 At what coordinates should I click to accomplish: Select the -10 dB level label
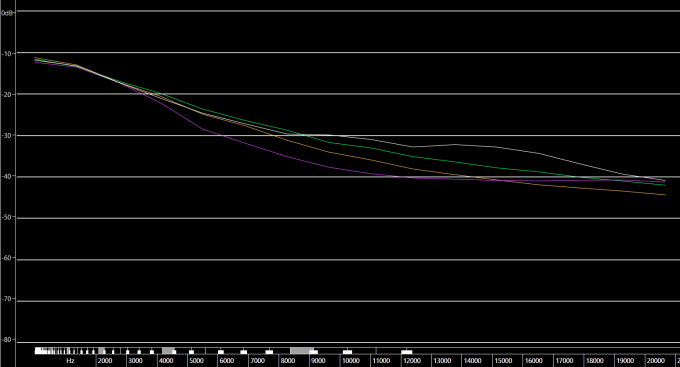(x=8, y=54)
